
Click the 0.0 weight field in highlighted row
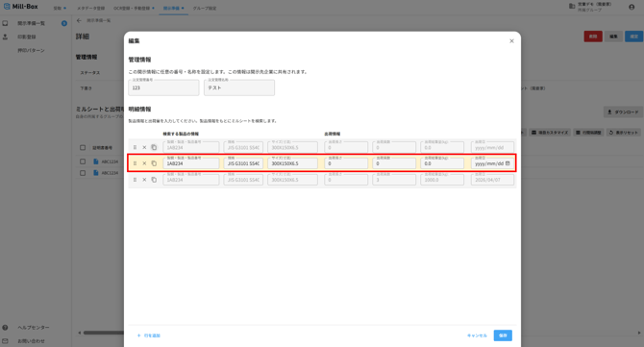[x=442, y=163]
